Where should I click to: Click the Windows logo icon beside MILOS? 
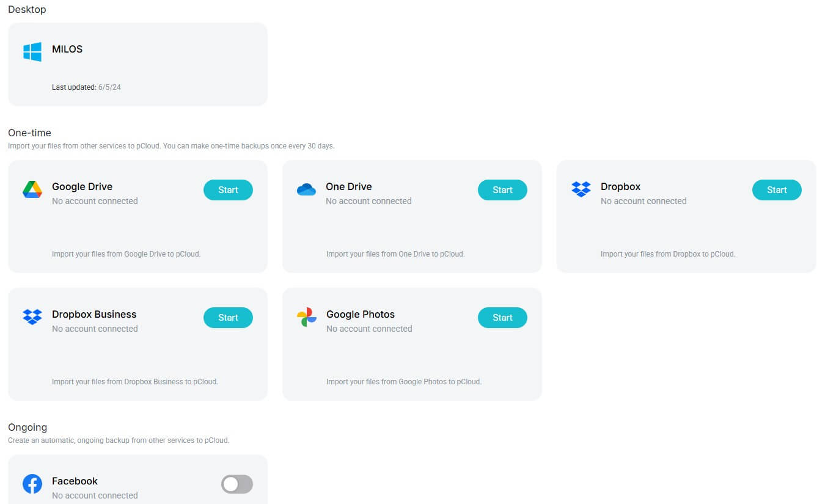[32, 51]
